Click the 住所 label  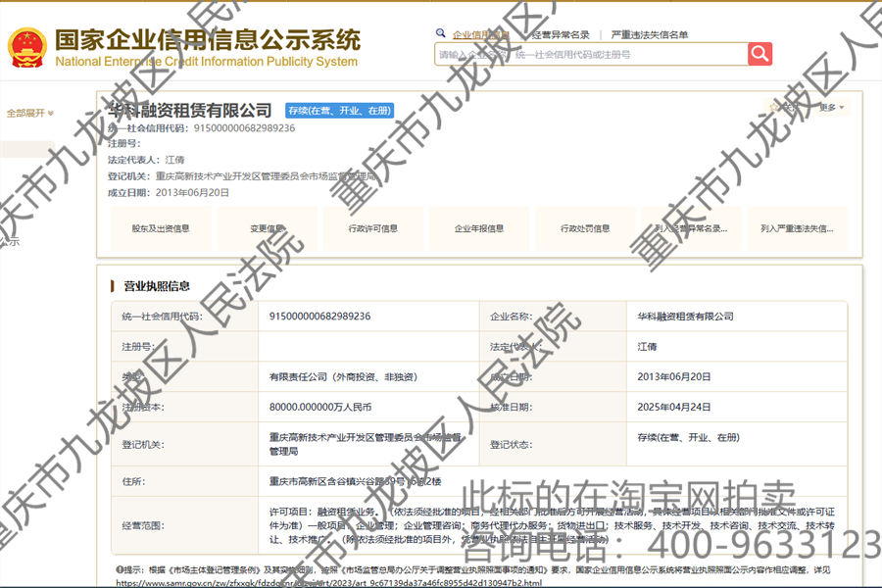pos(133,481)
